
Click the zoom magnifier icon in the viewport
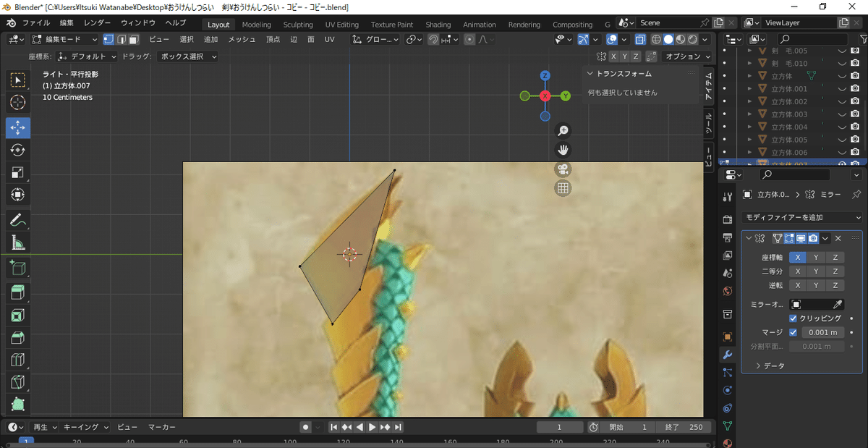tap(563, 131)
